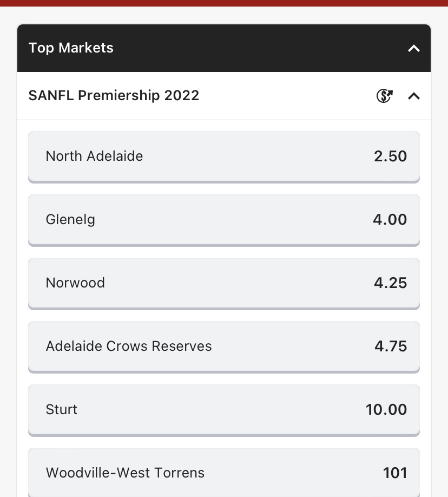Tap the 10.00 odds value
This screenshot has width=448, height=497.
386,409
